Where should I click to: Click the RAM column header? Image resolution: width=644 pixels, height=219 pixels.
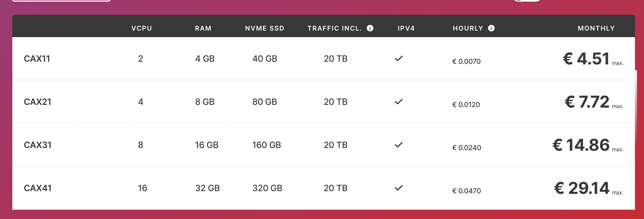pyautogui.click(x=203, y=28)
